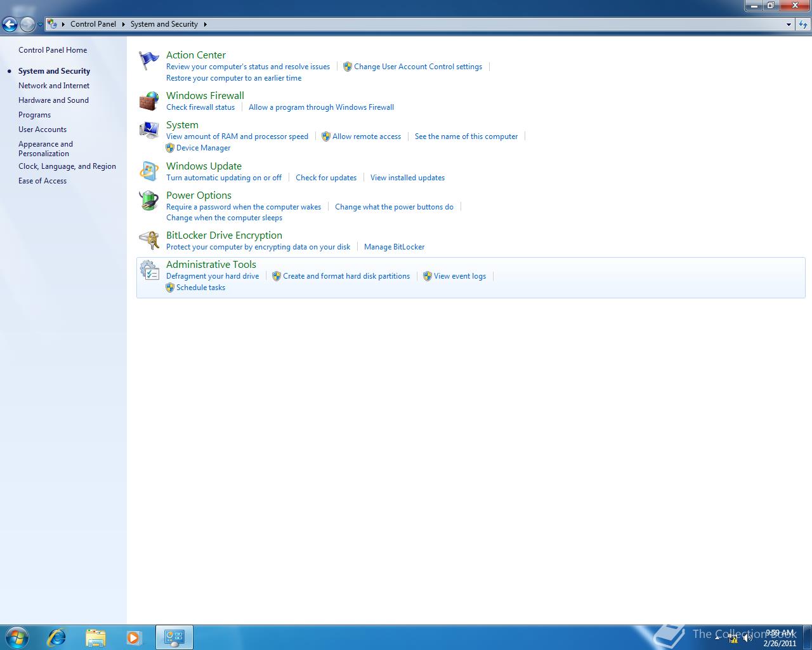Open the address bar history dropdown
The width and height of the screenshot is (812, 650).
point(789,24)
